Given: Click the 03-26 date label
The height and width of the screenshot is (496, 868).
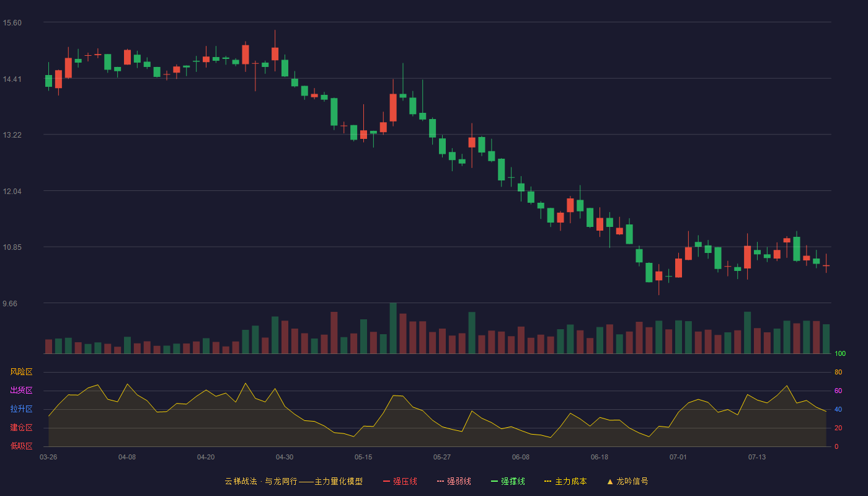Looking at the screenshot, I should pyautogui.click(x=48, y=457).
